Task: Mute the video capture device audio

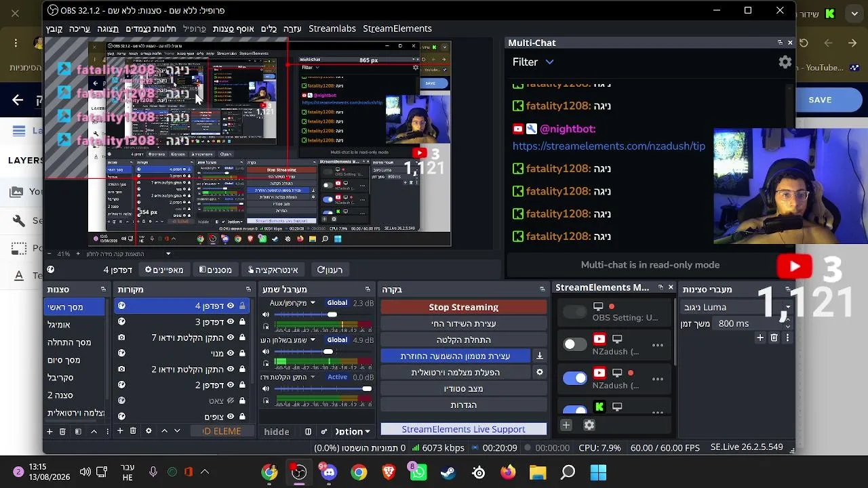Action: (x=266, y=388)
